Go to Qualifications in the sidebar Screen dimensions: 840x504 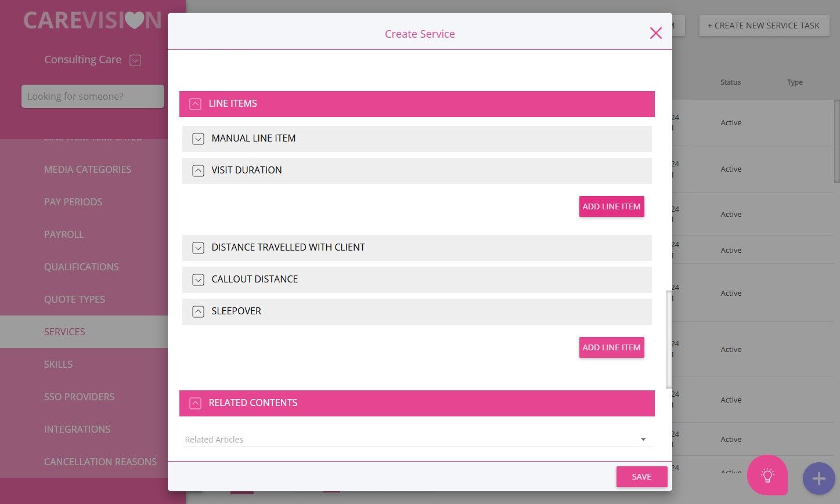81,267
